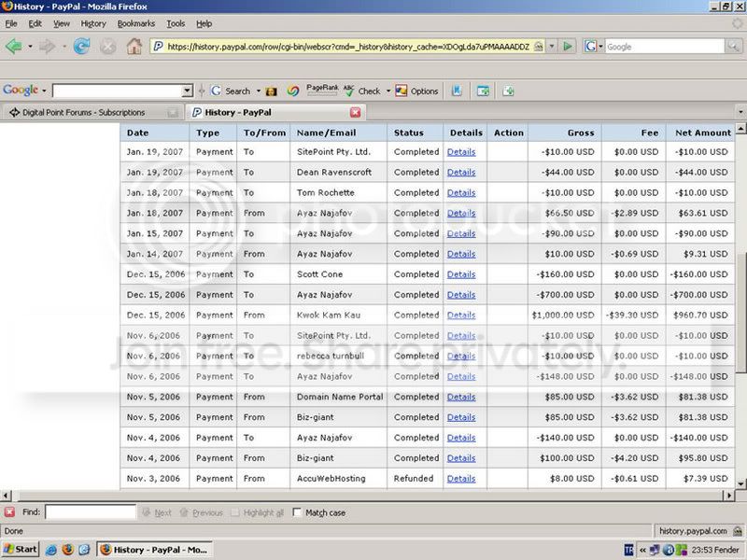Click the scroll down arrow
The width and height of the screenshot is (747, 560).
click(740, 483)
